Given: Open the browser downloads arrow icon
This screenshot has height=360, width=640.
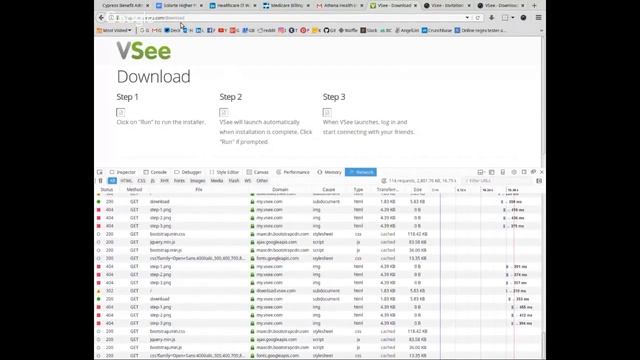Looking at the screenshot, I should coord(491,18).
